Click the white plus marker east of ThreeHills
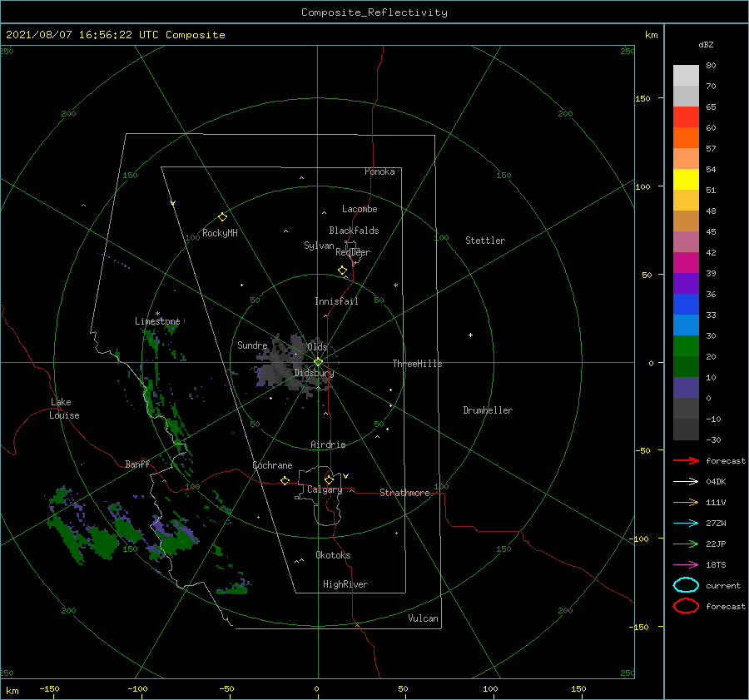749x700 pixels. (x=470, y=335)
